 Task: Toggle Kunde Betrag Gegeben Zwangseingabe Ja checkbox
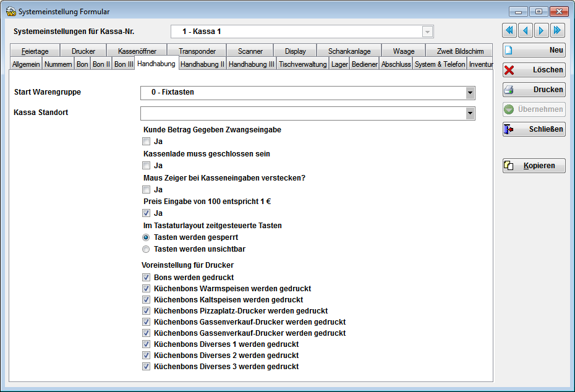point(147,142)
